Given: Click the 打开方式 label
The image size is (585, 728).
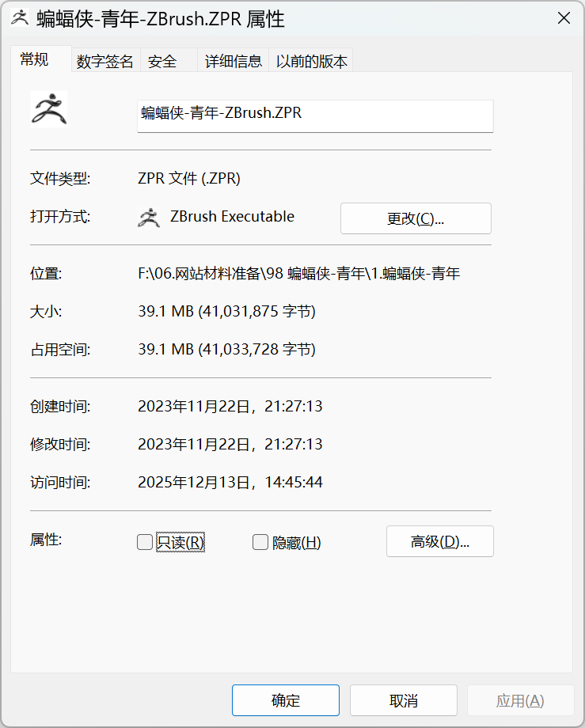Looking at the screenshot, I should [x=60, y=216].
